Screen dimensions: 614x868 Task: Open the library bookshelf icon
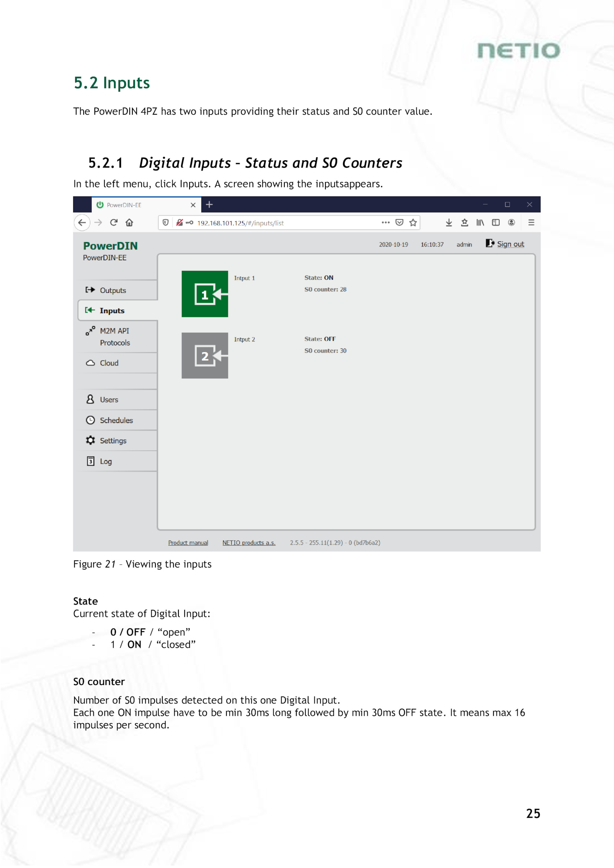480,223
